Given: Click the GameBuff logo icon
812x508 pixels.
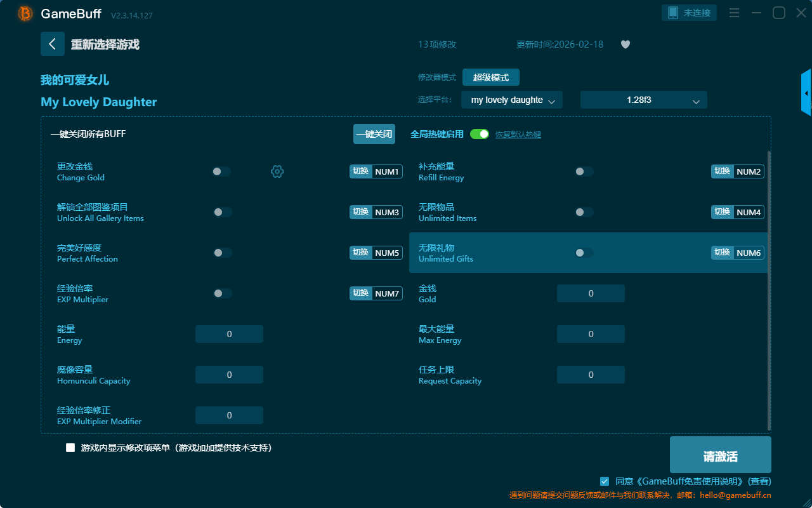Looking at the screenshot, I should [x=25, y=13].
